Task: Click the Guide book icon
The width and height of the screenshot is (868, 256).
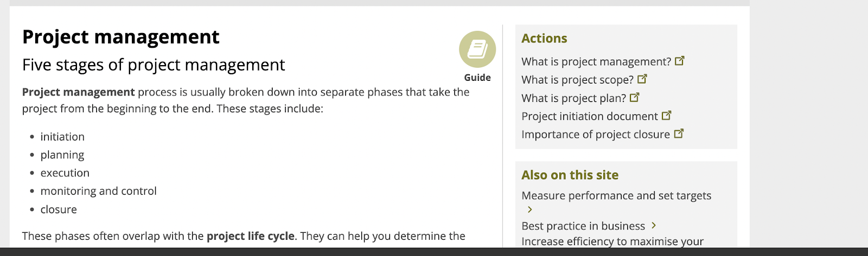Action: (x=477, y=49)
